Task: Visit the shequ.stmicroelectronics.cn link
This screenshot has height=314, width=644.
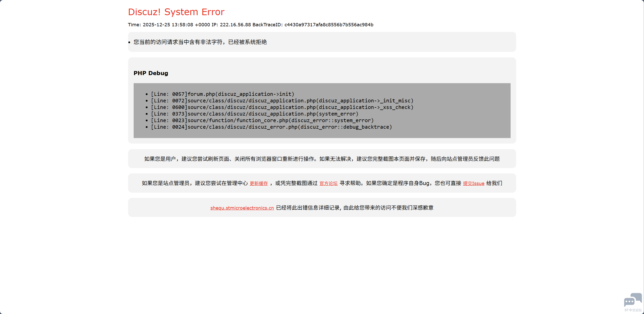Action: (242, 208)
